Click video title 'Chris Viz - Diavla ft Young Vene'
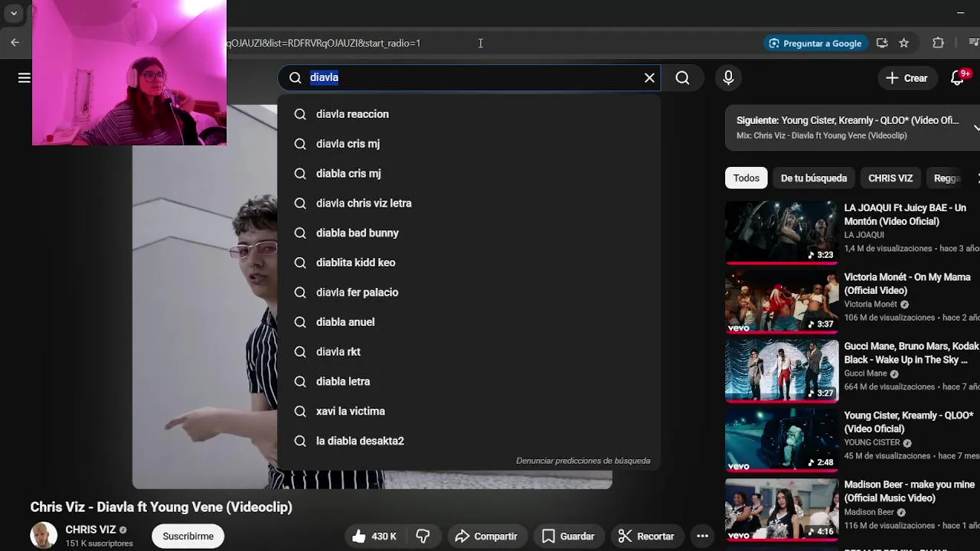 [161, 507]
